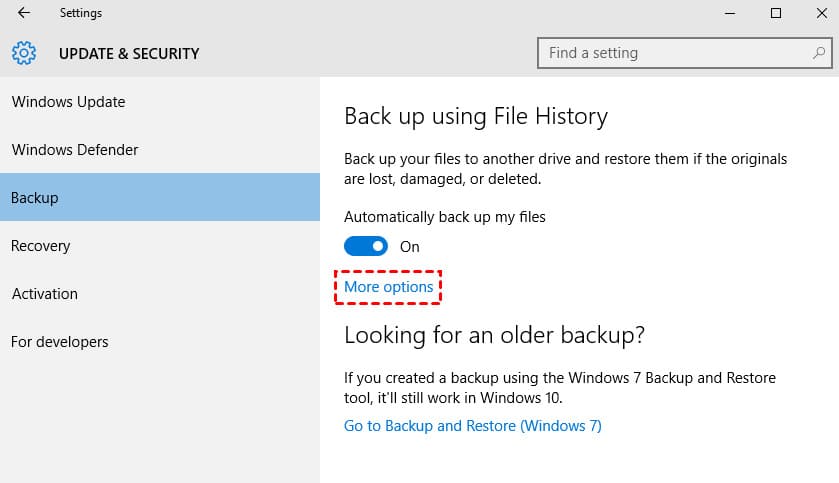
Task: Select Windows Defender in the sidebar
Action: [x=75, y=150]
